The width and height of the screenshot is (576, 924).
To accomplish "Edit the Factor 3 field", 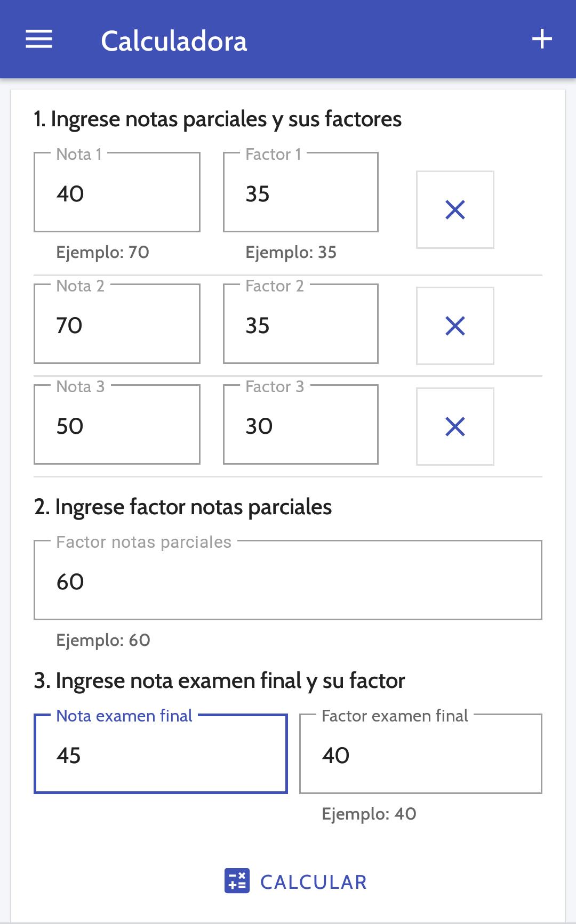I will tap(301, 425).
